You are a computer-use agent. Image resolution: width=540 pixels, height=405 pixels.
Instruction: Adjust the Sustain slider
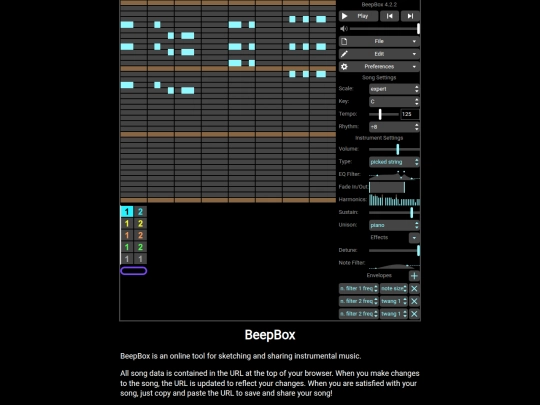point(394,212)
